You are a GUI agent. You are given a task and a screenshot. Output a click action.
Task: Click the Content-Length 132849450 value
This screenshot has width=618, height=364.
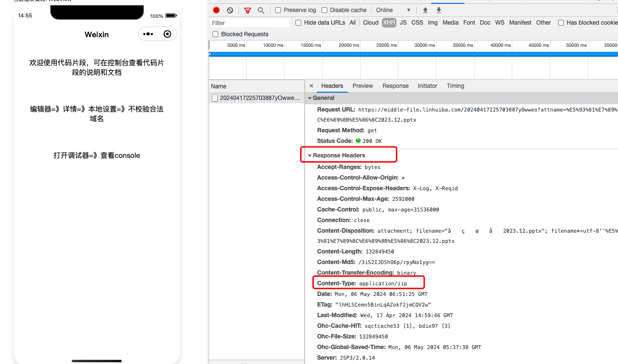tap(379, 252)
